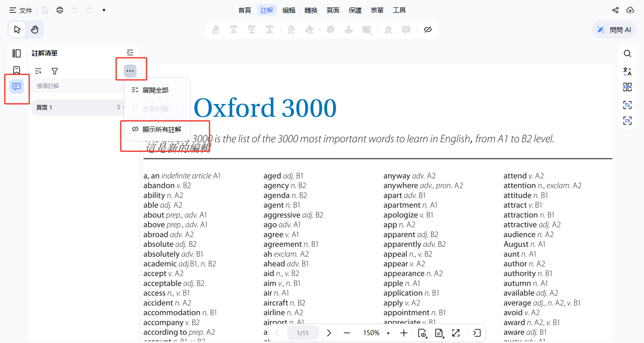
Task: Select the squiggly underline tool
Action: pos(270,29)
